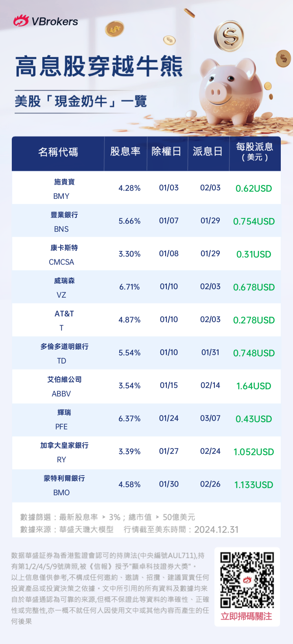This screenshot has width=293, height=644.
Task: Click the 除權日 column header
Action: pos(166,152)
